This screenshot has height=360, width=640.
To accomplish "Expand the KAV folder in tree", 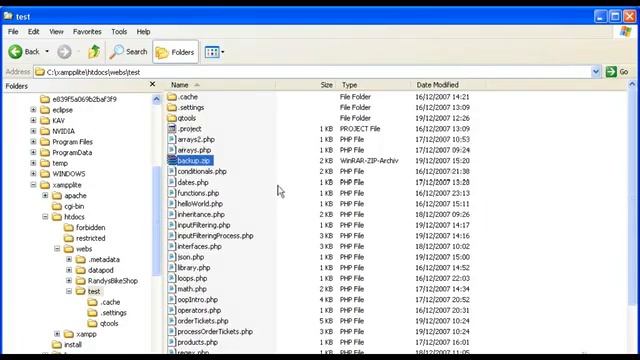I will 33,120.
